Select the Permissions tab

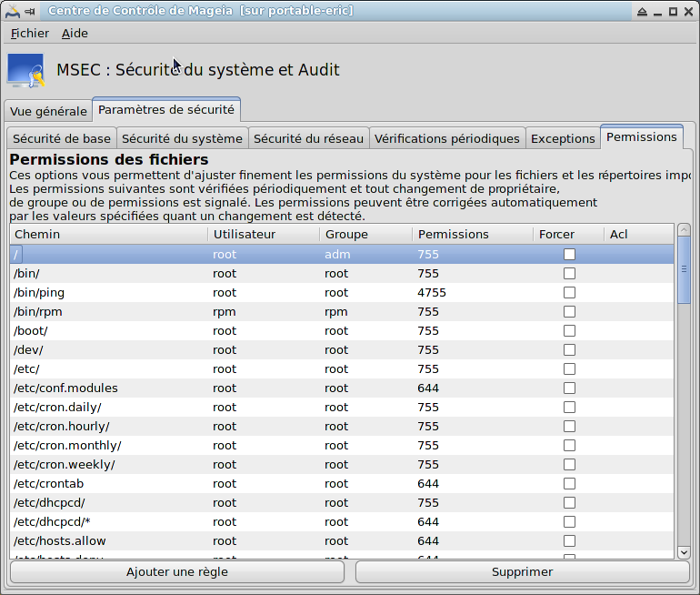[x=642, y=136]
